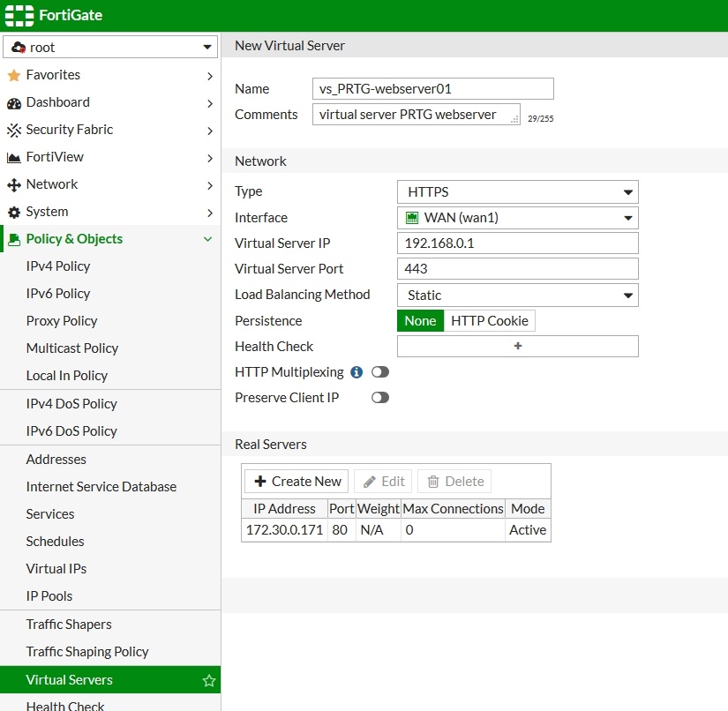Add a Health Check with the plus button
Viewport: 728px width, 711px height.
(x=517, y=346)
